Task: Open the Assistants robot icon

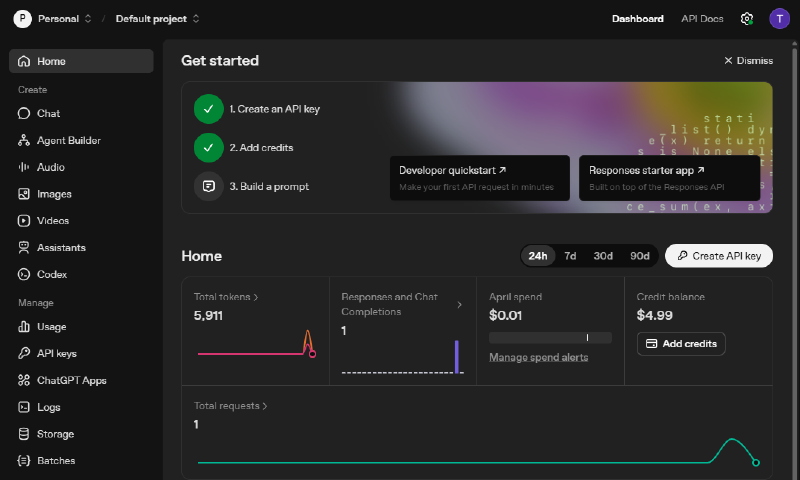Action: click(x=23, y=247)
